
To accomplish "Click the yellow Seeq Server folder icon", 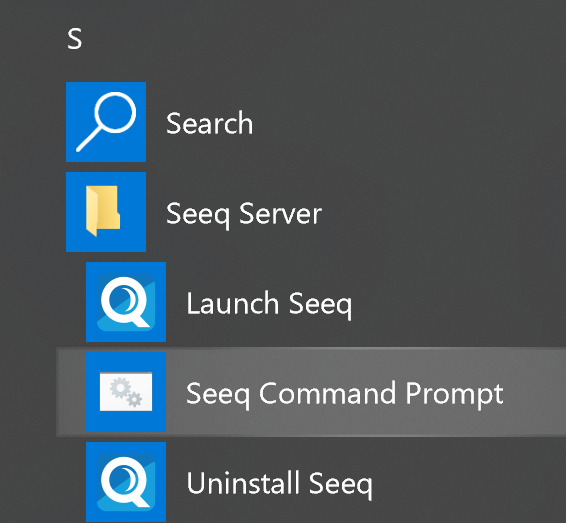I will (x=103, y=211).
